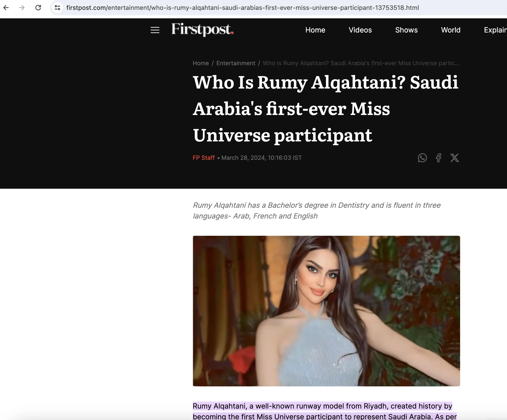
Task: Reload the page
Action: [x=38, y=8]
